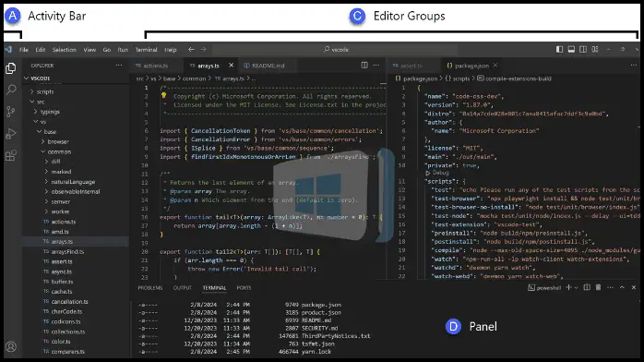Click the Debug code lens above scripts
This screenshot has height=362, width=644.
coord(440,173)
